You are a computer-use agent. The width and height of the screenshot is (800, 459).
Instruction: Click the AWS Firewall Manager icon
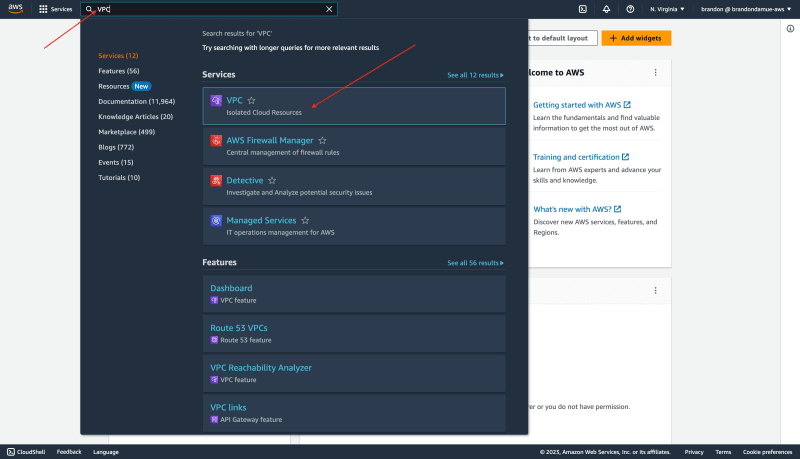216,140
